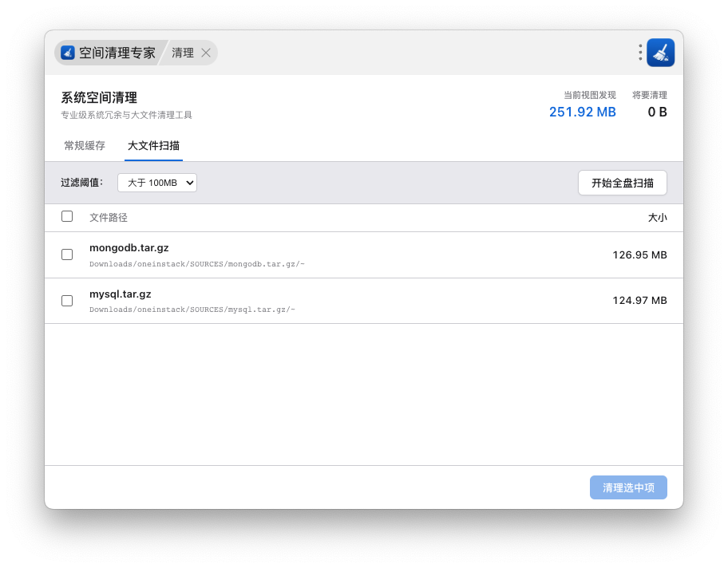
Task: Switch to the 常规缓存 tab
Action: [85, 146]
